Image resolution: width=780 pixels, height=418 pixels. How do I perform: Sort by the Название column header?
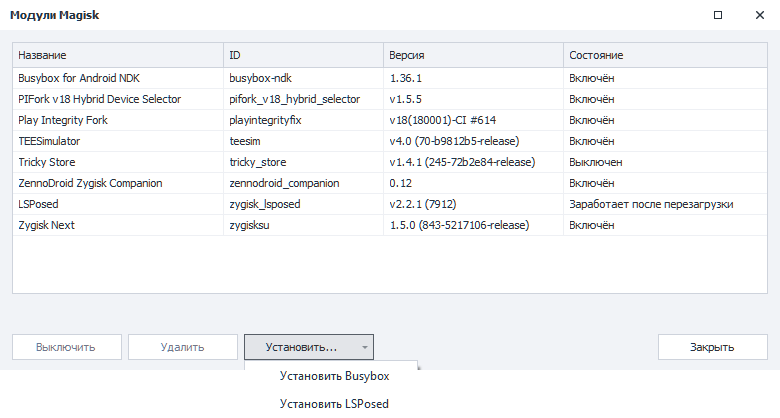coord(118,55)
